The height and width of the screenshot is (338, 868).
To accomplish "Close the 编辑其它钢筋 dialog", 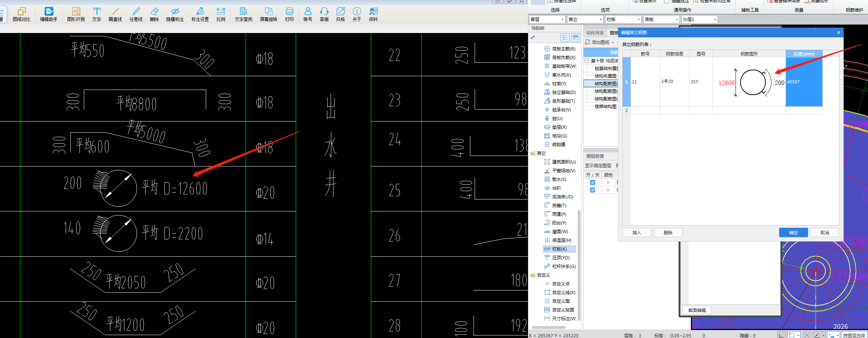I will [838, 33].
